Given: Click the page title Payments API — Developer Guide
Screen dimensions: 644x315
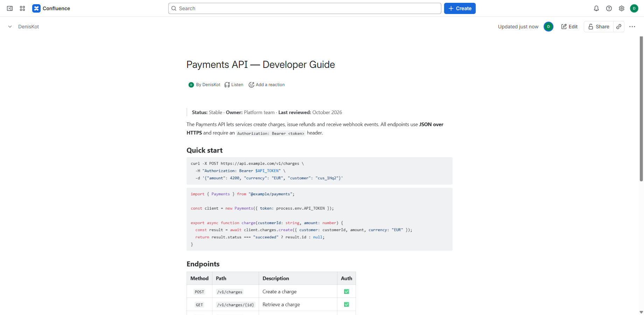Looking at the screenshot, I should click(261, 64).
